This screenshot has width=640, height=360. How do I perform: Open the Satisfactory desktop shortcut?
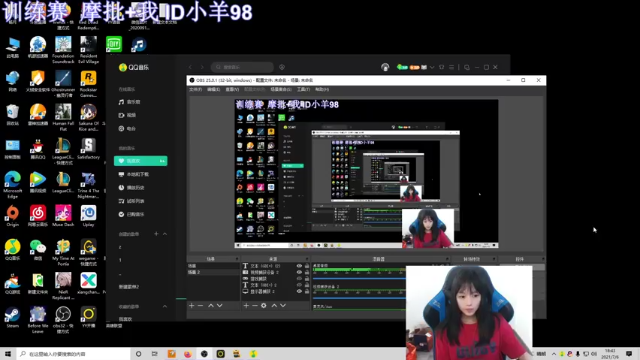[x=88, y=149]
